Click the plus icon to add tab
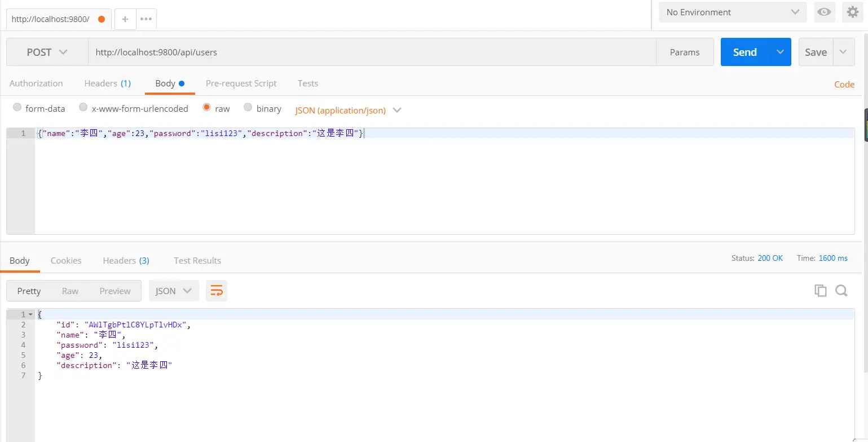The width and height of the screenshot is (868, 442). pyautogui.click(x=125, y=19)
